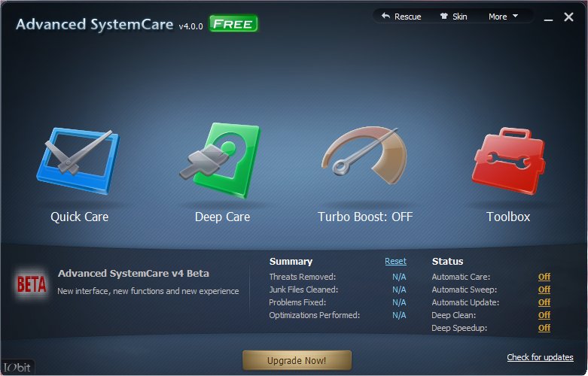Open the More menu
This screenshot has width=588, height=376.
(503, 17)
